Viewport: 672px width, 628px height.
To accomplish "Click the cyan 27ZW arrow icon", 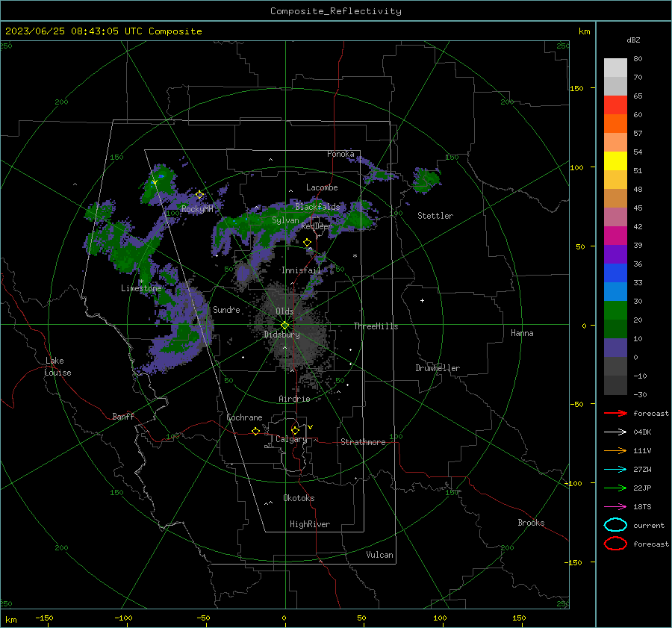I will (x=615, y=470).
